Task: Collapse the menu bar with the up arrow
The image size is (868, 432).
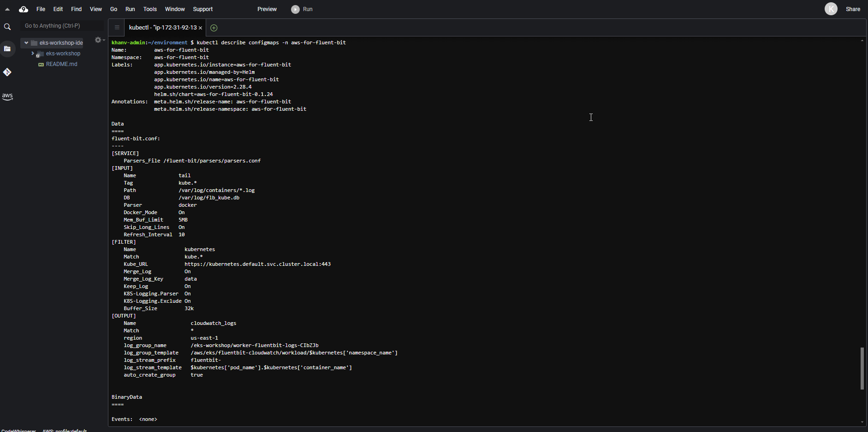Action: (x=7, y=9)
